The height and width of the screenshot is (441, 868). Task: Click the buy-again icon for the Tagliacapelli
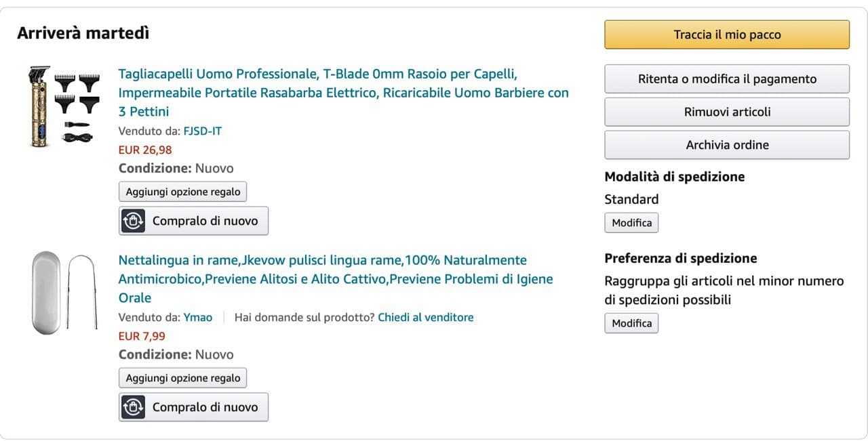point(134,221)
